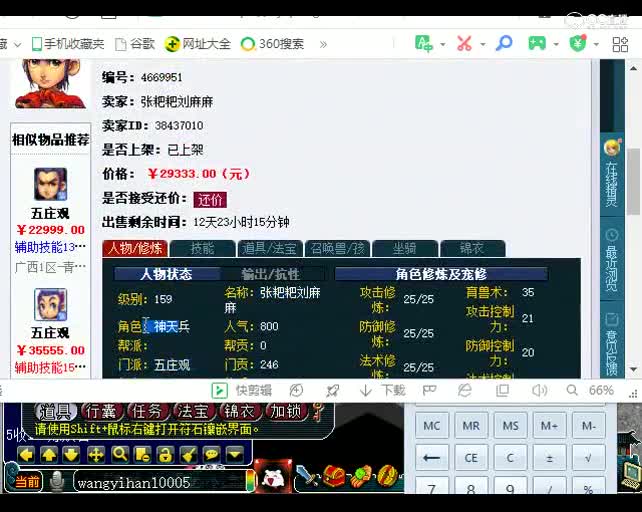Viewport: 642px width, 512px height.
Task: Click price ¥22999.00 in recommendations
Action: point(50,230)
